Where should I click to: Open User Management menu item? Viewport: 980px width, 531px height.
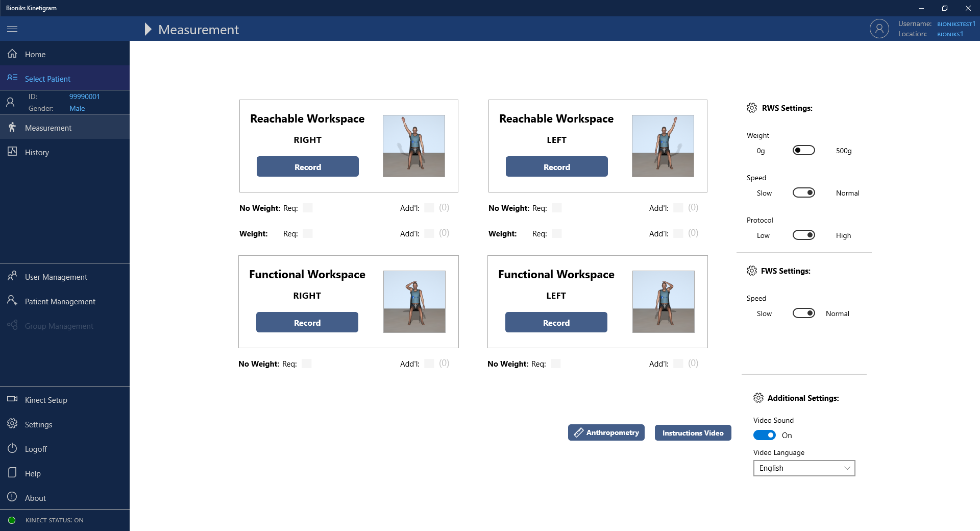56,277
